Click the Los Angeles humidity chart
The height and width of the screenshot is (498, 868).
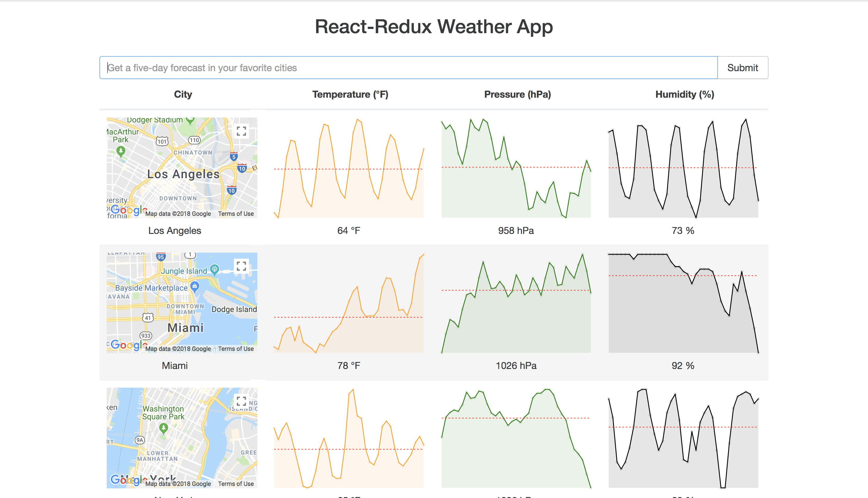(x=683, y=168)
